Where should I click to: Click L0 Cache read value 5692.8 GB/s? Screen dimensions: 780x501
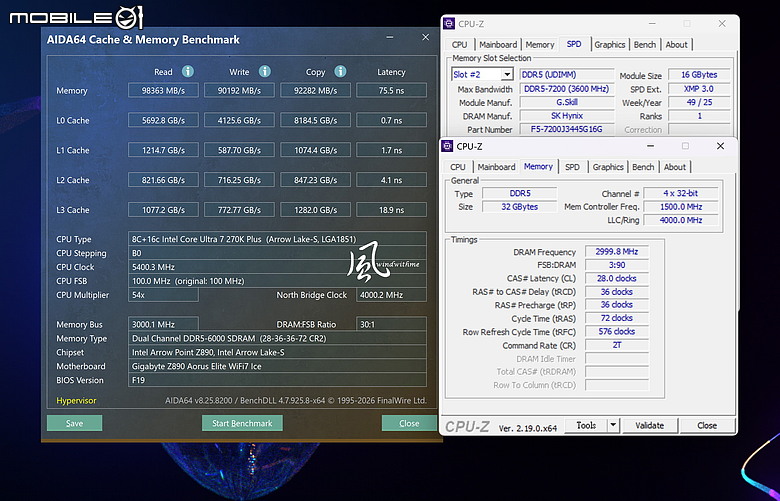point(163,120)
